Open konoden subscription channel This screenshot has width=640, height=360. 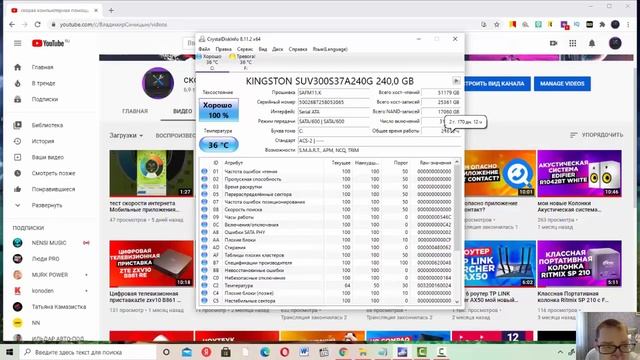coord(41,291)
